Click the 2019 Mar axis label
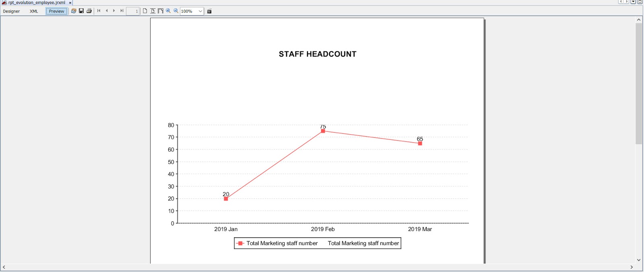Screen dimensions: 644x272 (420, 229)
